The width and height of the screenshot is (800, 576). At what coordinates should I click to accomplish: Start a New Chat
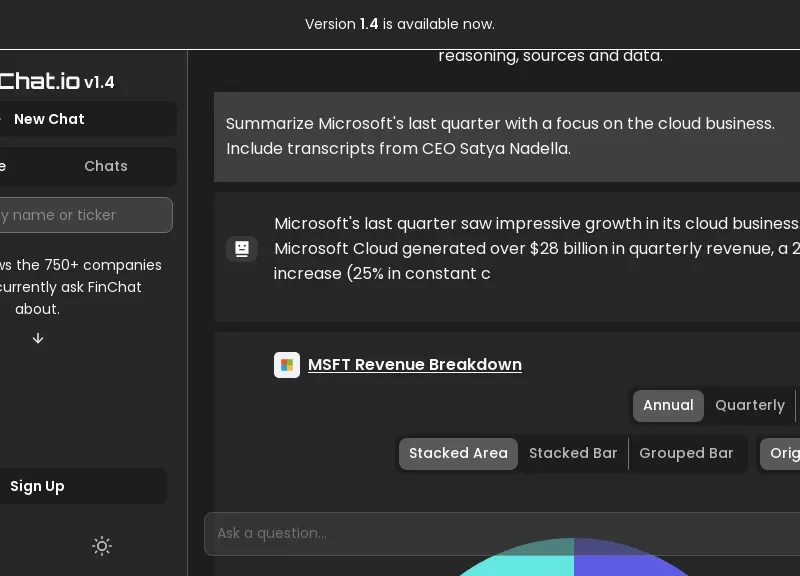point(50,119)
